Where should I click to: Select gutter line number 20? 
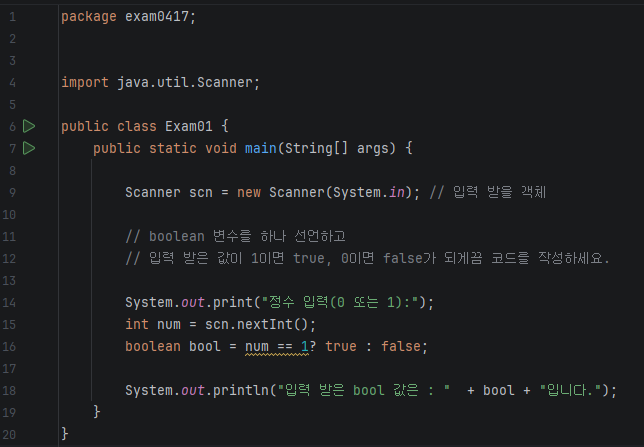pyautogui.click(x=9, y=434)
